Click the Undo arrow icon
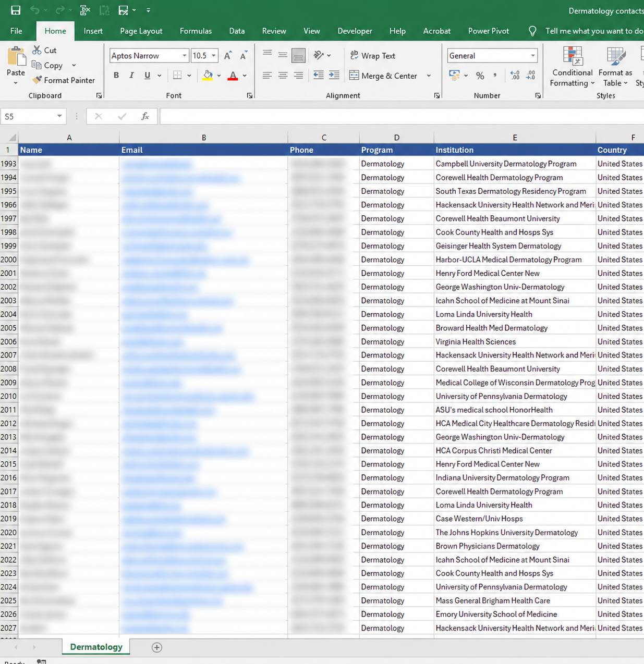 tap(35, 10)
